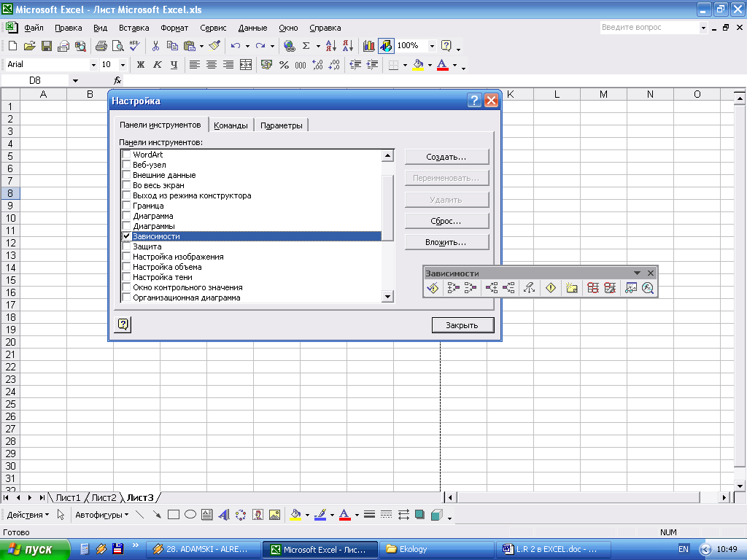Open the Вставка menu
Viewport: 747px width, 560px height.
click(134, 28)
